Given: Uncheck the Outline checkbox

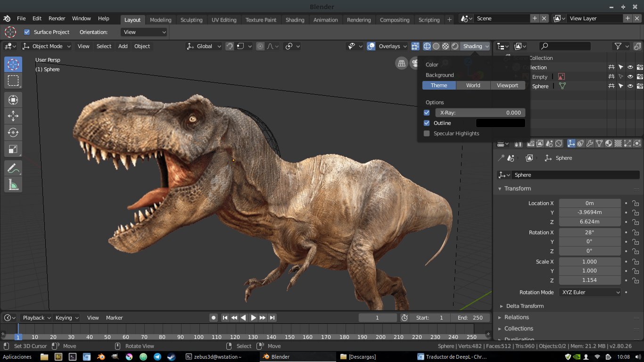Looking at the screenshot, I should coord(427,123).
